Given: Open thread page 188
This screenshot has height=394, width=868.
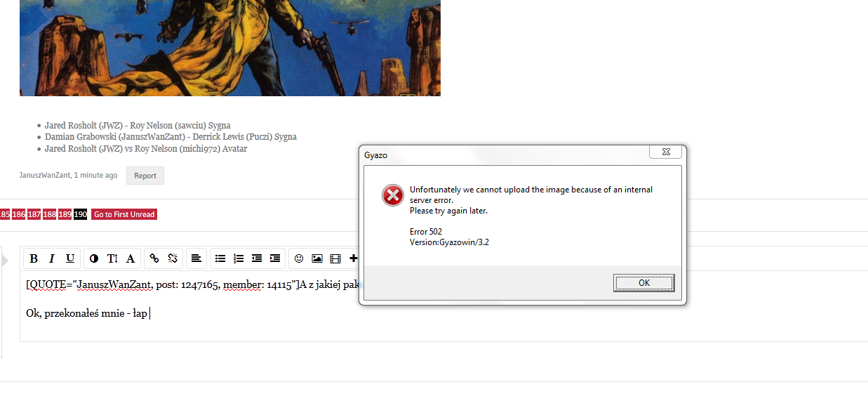Looking at the screenshot, I should (50, 214).
